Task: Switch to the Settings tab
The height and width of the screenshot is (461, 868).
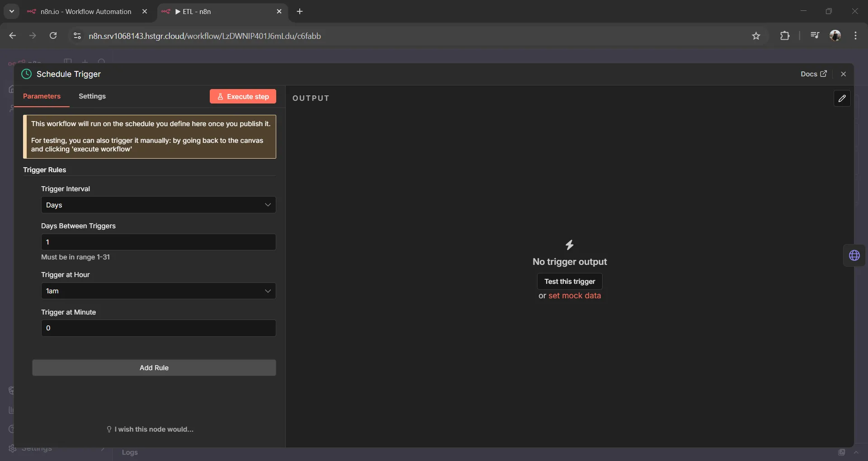Action: click(x=92, y=96)
